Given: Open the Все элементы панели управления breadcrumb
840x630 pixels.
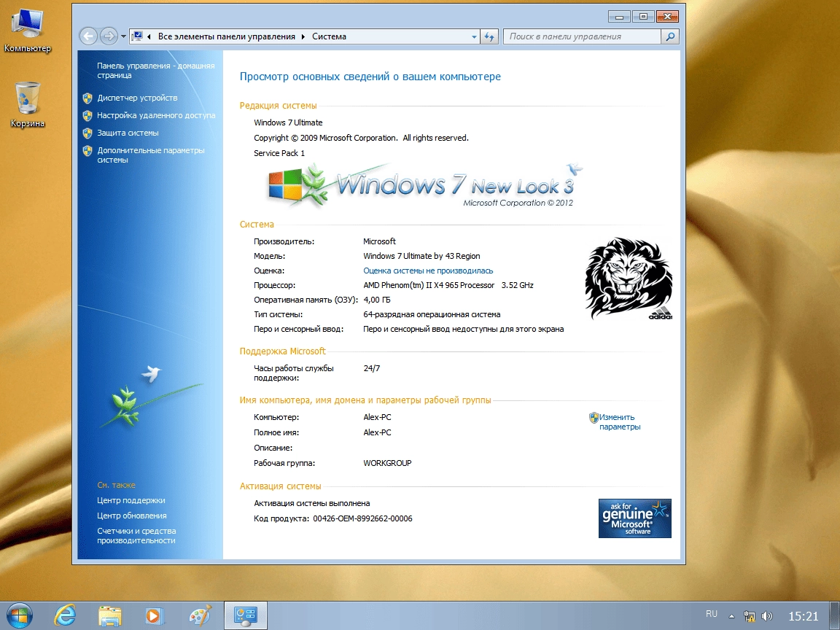Looking at the screenshot, I should pos(227,36).
